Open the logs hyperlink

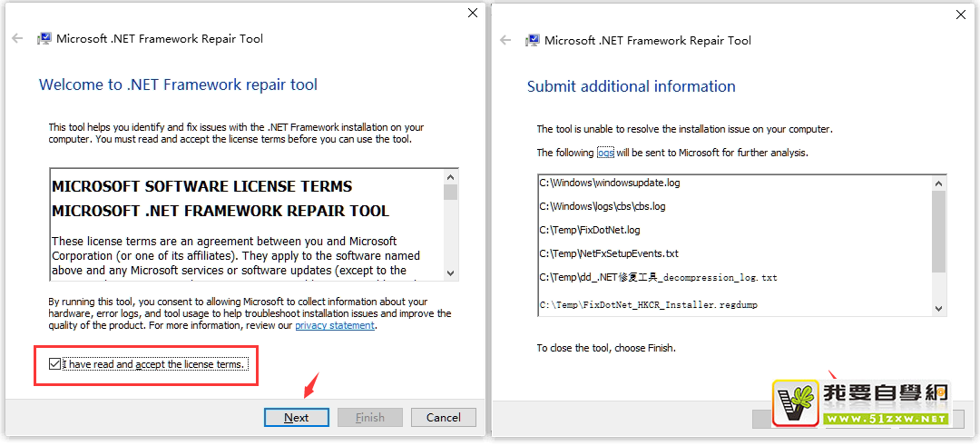click(x=605, y=153)
